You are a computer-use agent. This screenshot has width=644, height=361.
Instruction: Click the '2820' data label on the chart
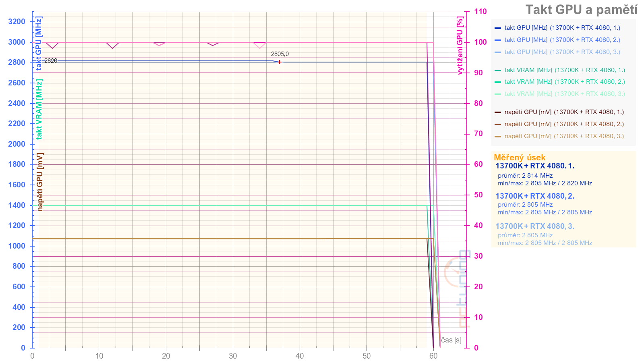pyautogui.click(x=51, y=61)
